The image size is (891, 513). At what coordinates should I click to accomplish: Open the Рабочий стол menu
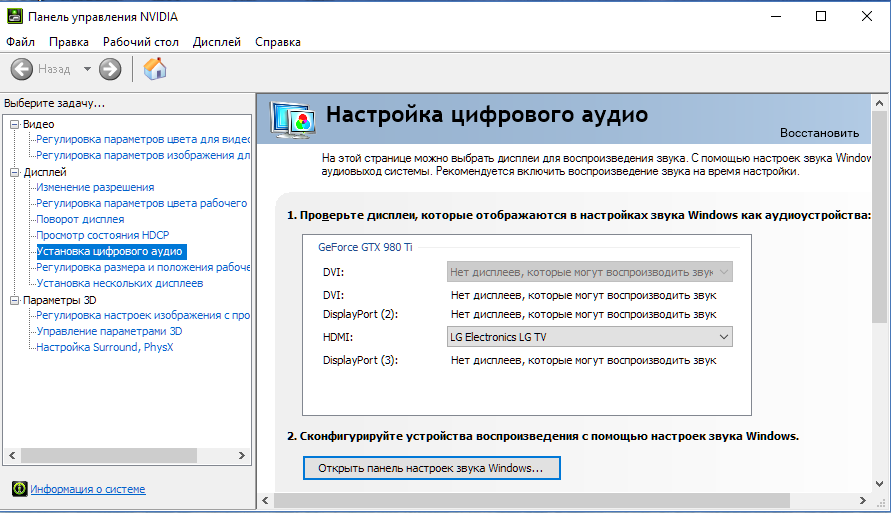pos(140,42)
